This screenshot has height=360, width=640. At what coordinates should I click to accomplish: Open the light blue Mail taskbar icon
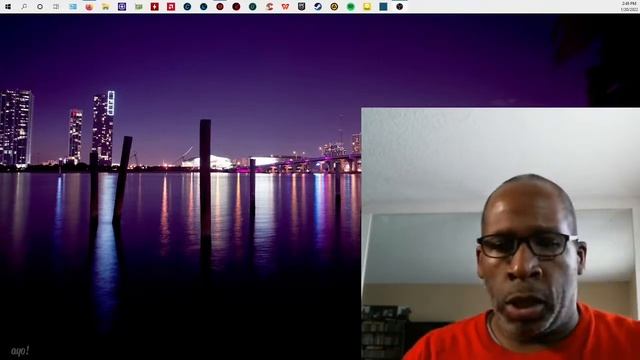point(73,7)
